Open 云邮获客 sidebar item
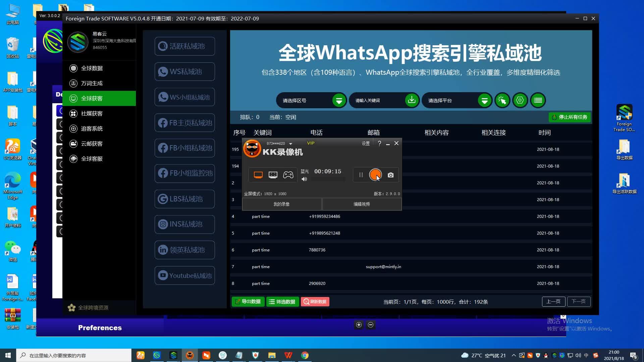 99,144
